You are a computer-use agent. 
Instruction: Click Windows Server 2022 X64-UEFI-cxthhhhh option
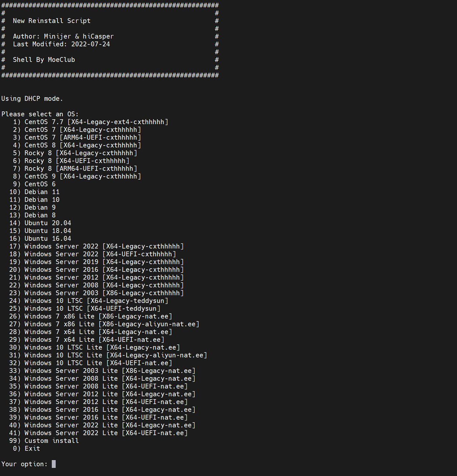pyautogui.click(x=93, y=254)
